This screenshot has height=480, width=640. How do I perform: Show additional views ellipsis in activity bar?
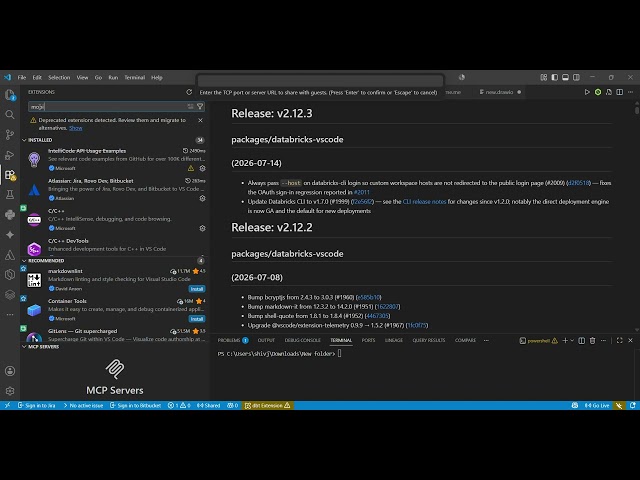[x=10, y=315]
